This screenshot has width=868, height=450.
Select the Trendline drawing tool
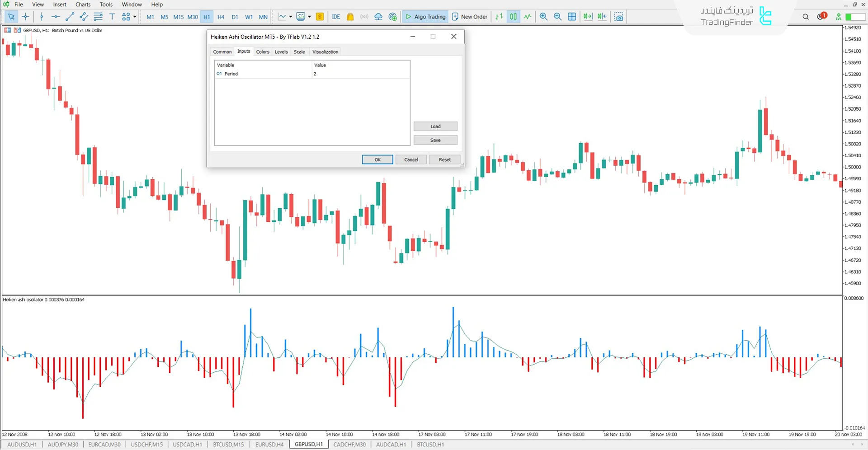[70, 16]
